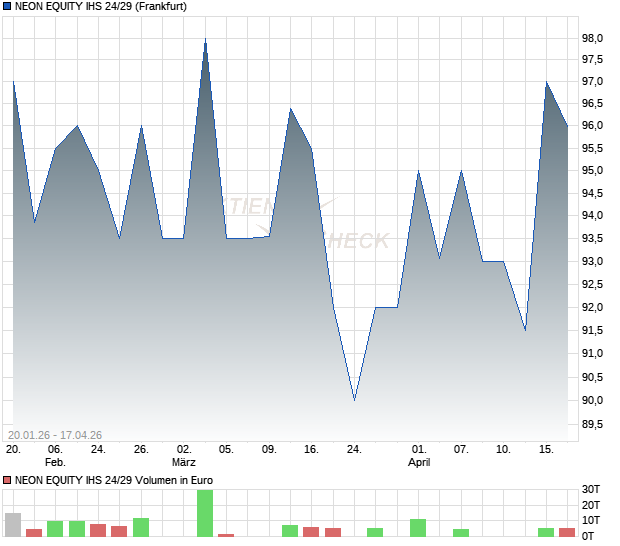Screen dimensions: 620x546
Task: Click the 95,0 price axis label
Action: point(592,170)
